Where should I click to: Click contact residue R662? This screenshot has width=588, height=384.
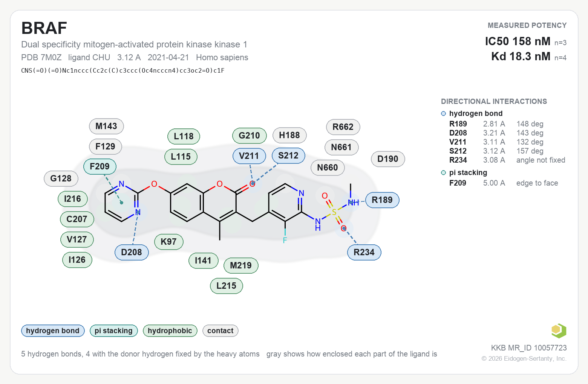pos(343,127)
